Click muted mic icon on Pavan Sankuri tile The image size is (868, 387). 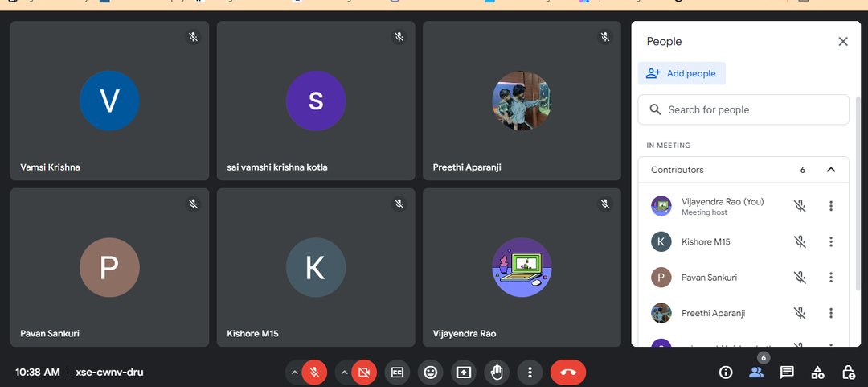193,204
